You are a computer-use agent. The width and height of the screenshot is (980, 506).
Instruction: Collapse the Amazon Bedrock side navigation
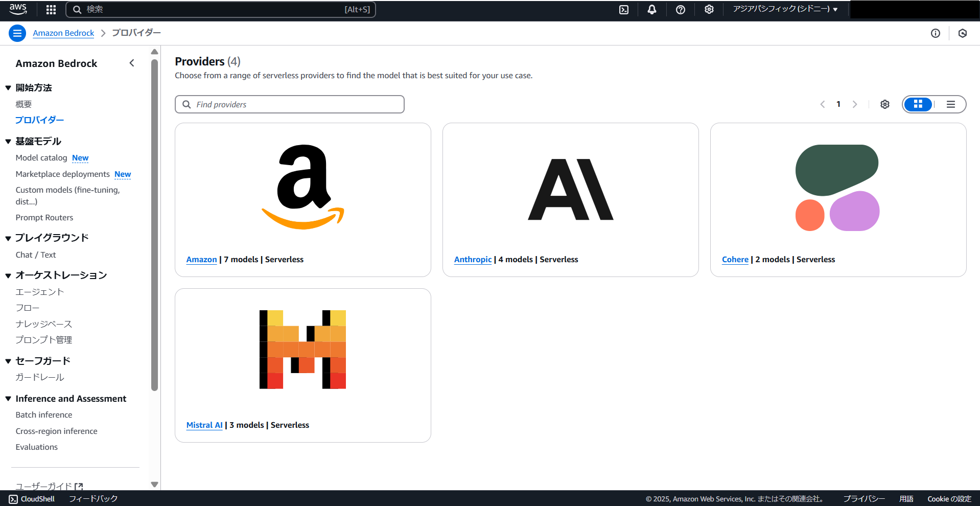[x=132, y=63]
